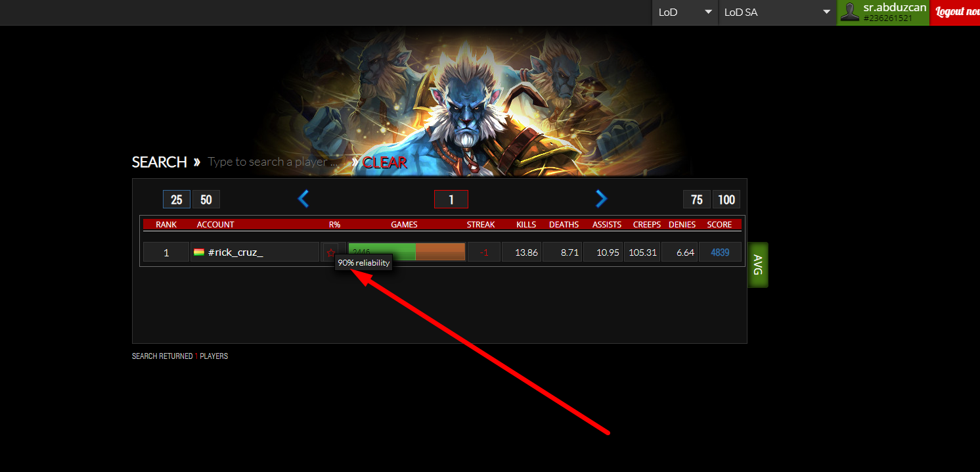Open the #rick_cruz_ player profile
This screenshot has width=980, height=472.
click(x=235, y=252)
